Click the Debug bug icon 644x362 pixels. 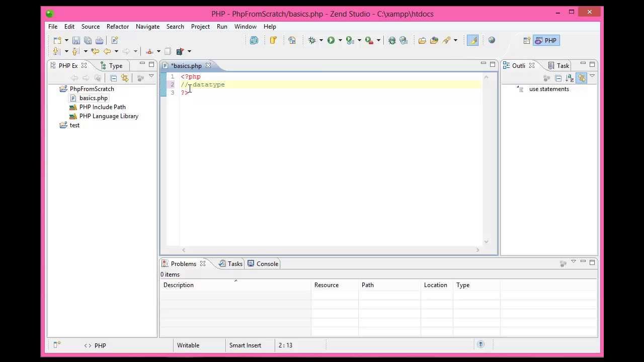[312, 41]
